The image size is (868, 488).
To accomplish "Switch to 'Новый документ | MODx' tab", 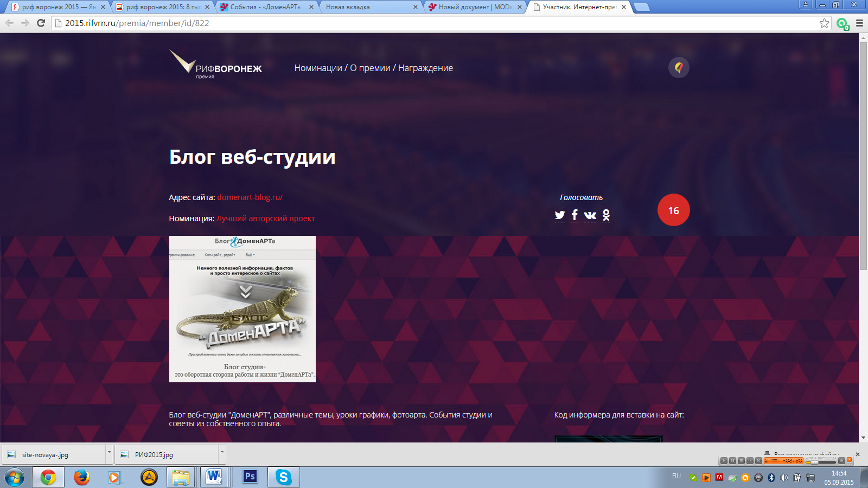I will point(475,7).
